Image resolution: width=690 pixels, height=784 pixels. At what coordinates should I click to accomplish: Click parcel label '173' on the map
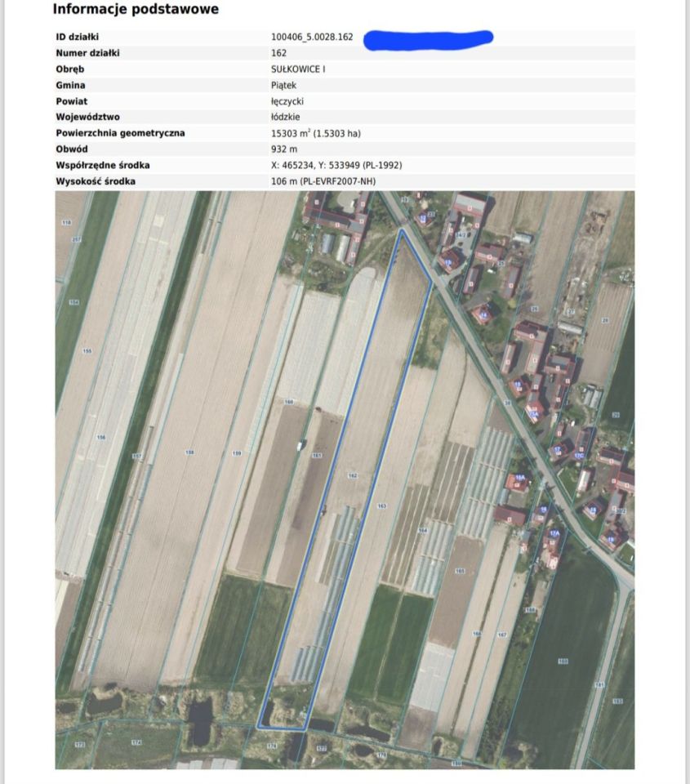pos(79,745)
